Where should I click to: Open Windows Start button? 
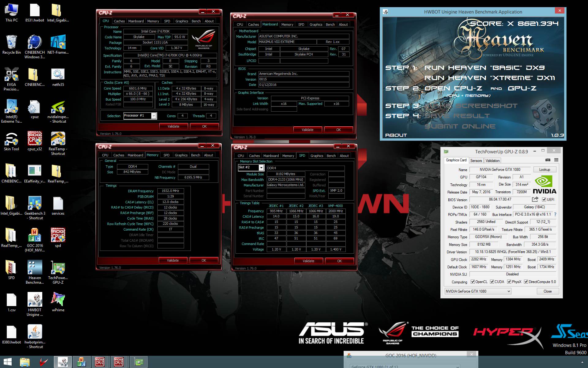7,362
